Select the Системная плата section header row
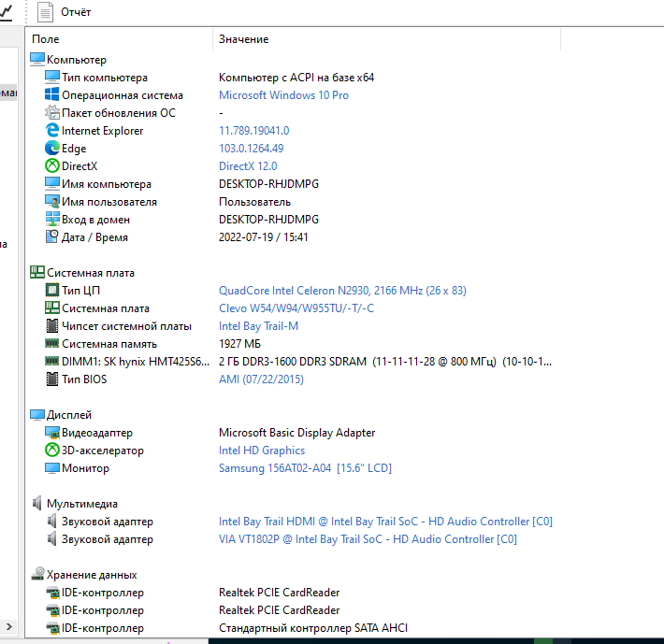The image size is (664, 644). (x=91, y=273)
